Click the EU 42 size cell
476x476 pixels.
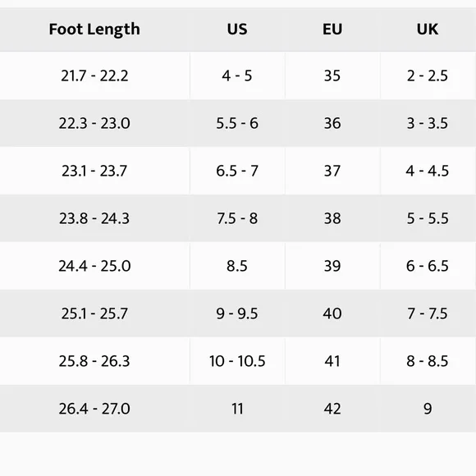coord(332,409)
